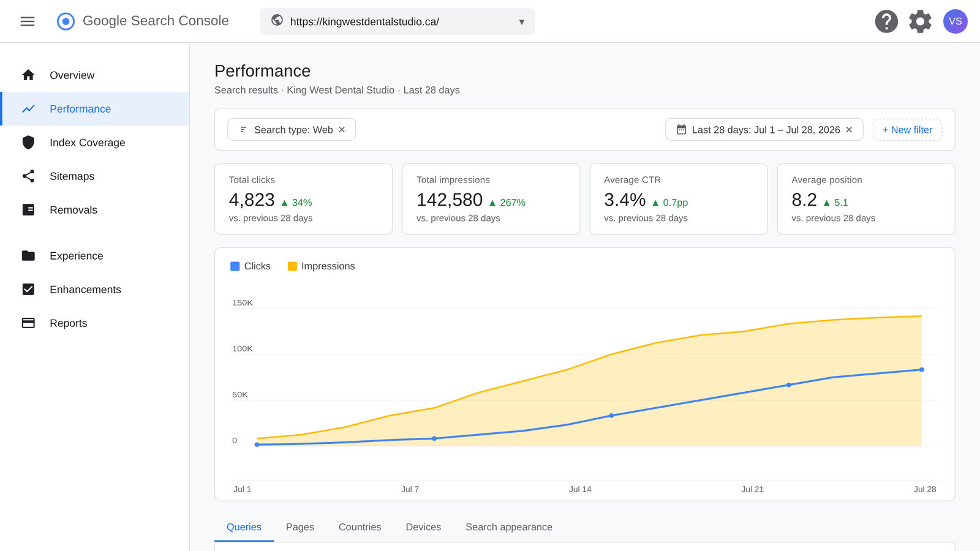Click the Jul 7 clicks data point
Viewport: 980px width, 551px height.
point(434,438)
